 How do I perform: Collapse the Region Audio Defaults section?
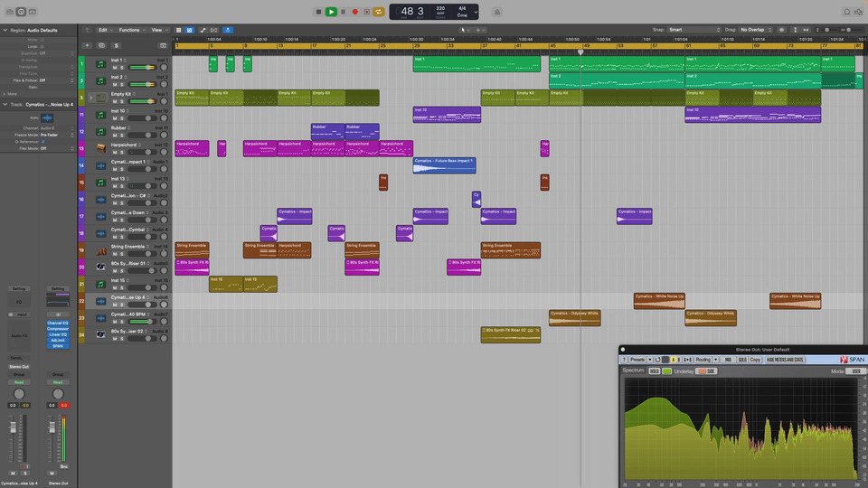pyautogui.click(x=5, y=30)
